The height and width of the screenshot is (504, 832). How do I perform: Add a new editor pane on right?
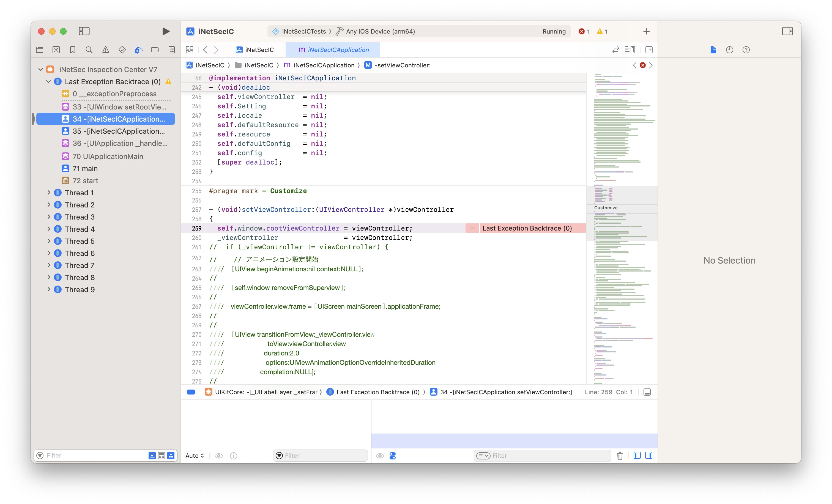[x=649, y=50]
